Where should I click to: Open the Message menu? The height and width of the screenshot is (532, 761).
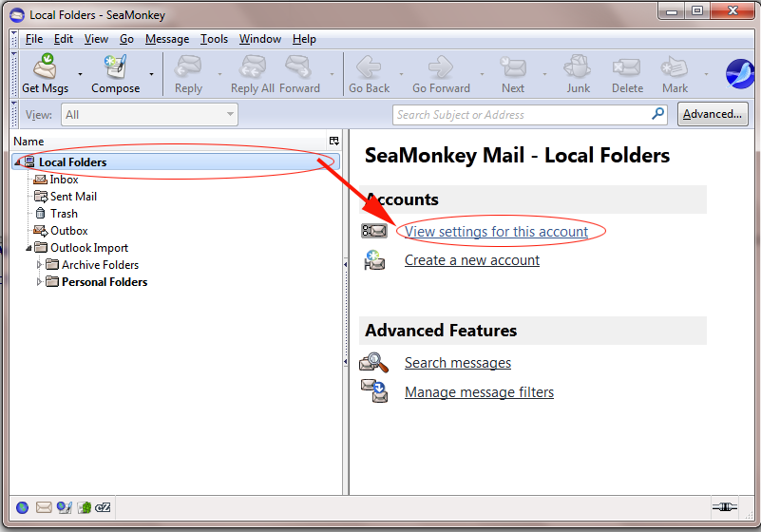pyautogui.click(x=167, y=39)
